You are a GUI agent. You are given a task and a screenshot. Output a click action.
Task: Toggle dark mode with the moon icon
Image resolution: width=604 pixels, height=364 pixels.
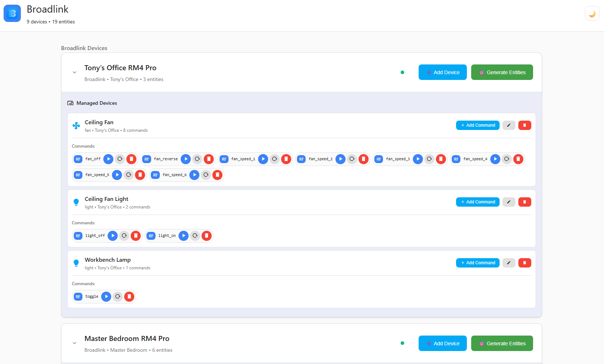click(x=592, y=14)
